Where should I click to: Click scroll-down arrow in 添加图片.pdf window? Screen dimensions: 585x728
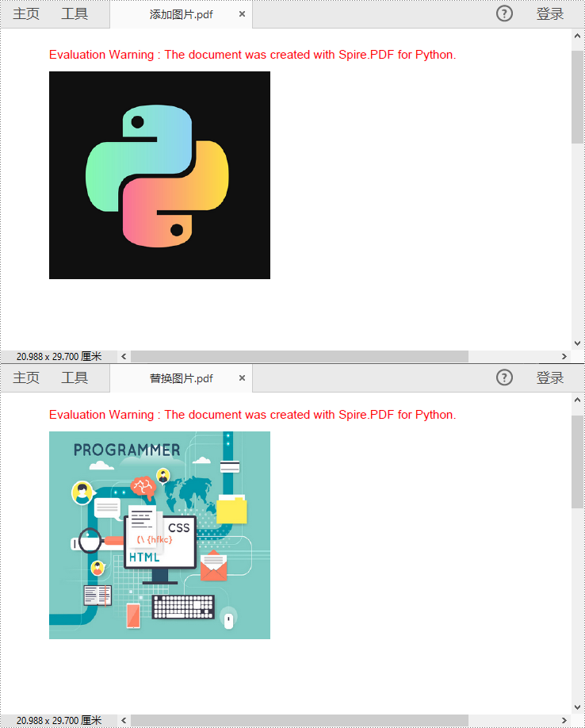pyautogui.click(x=577, y=343)
